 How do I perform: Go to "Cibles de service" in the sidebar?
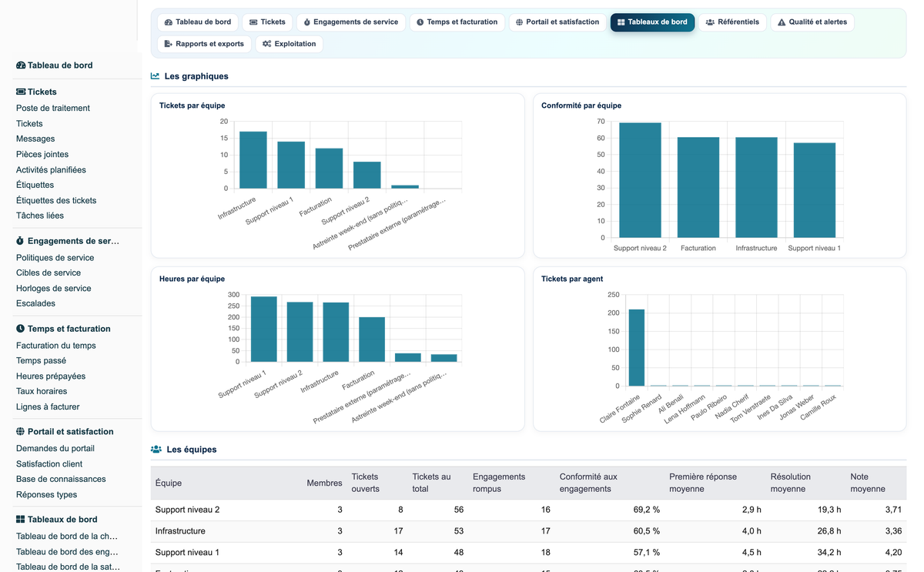[x=49, y=273]
